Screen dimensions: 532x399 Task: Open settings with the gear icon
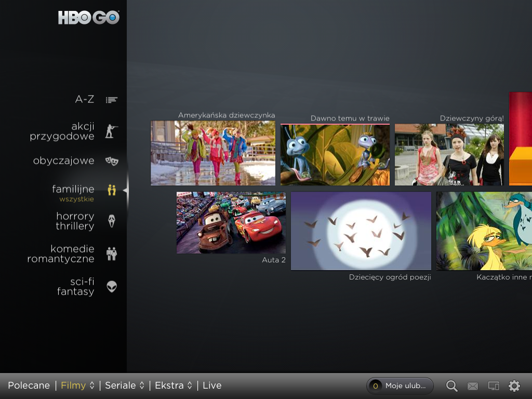[x=514, y=386]
